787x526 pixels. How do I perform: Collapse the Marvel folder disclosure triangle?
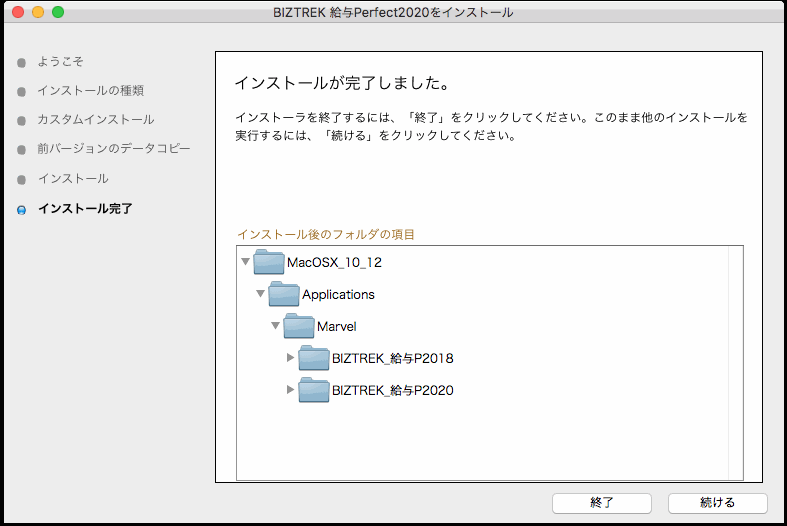pyautogui.click(x=276, y=326)
